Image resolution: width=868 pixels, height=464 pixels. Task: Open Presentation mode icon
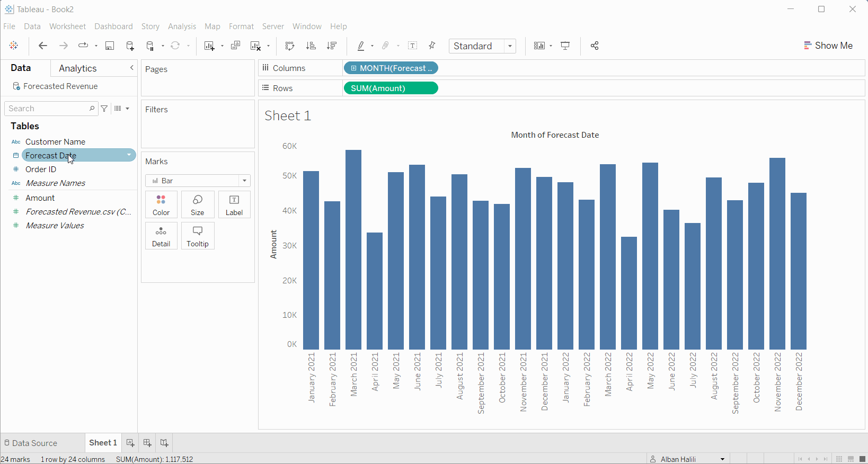(x=565, y=46)
